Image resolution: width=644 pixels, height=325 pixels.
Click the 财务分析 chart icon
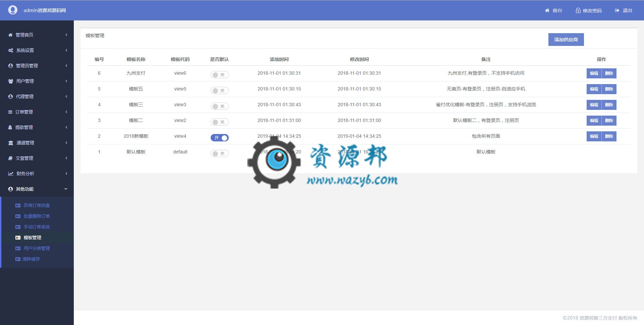click(11, 174)
